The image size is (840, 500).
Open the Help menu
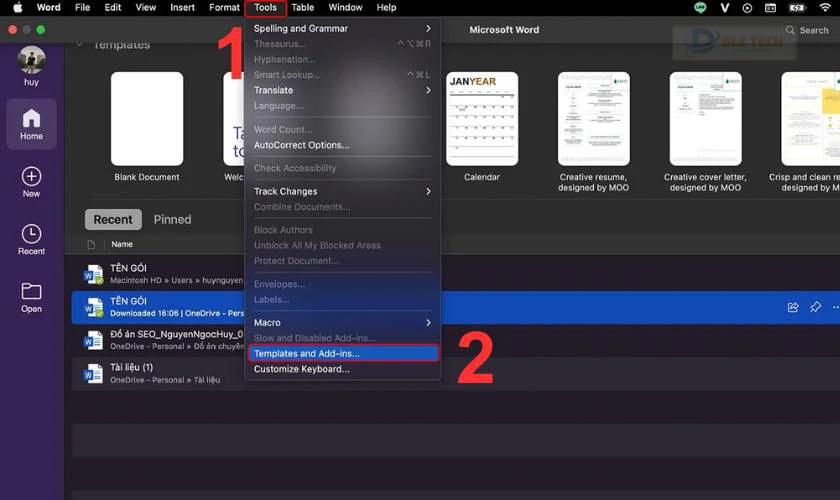(386, 8)
